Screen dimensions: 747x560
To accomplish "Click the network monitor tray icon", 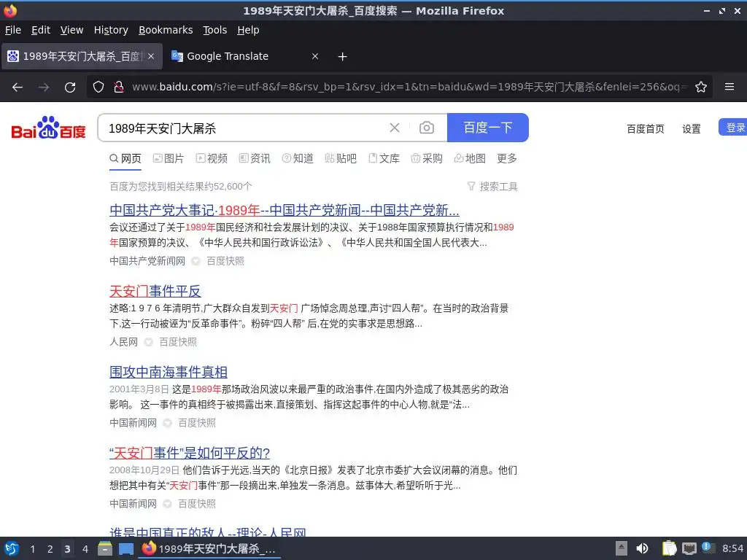I will 689,548.
